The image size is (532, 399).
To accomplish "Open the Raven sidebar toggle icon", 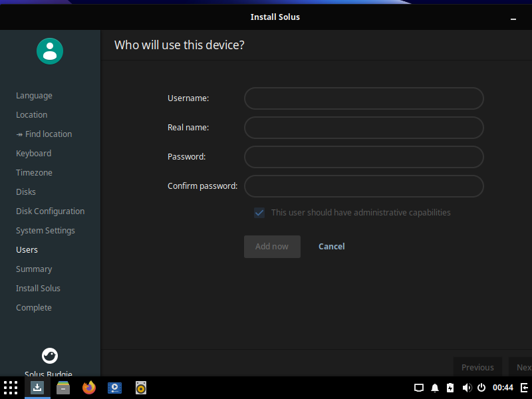I will click(x=524, y=388).
